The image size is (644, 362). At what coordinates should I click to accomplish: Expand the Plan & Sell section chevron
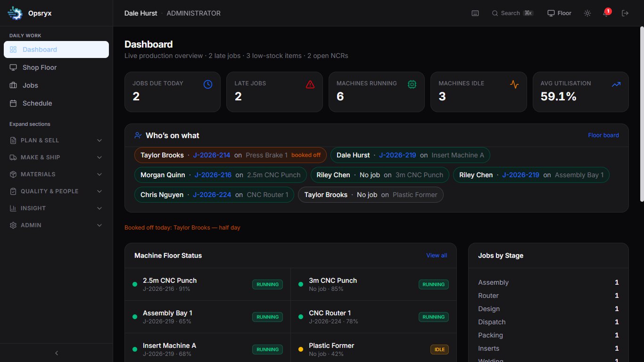click(99, 140)
